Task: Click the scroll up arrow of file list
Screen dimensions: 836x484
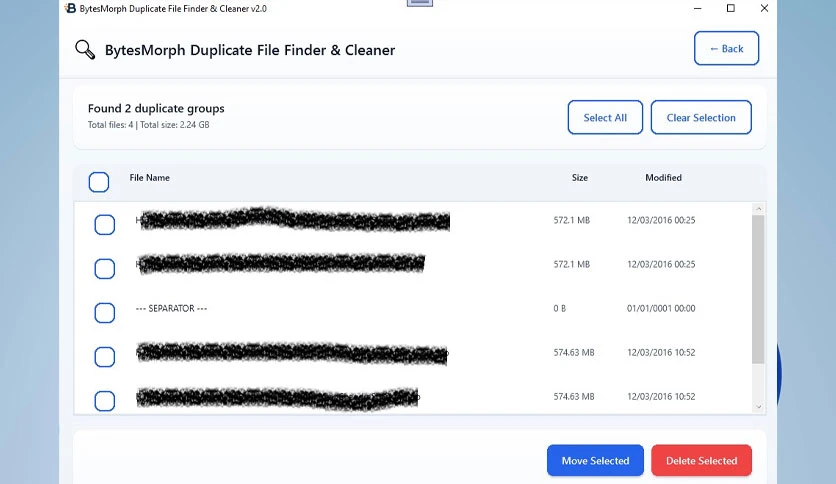Action: tap(759, 208)
